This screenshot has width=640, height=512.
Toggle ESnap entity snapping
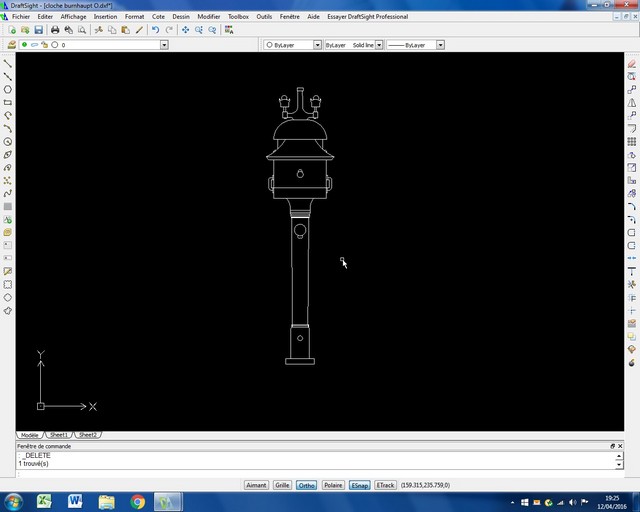coord(359,485)
